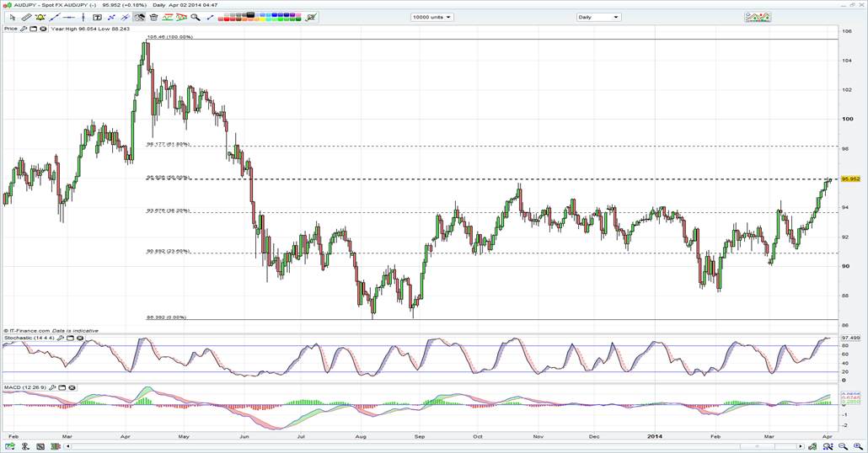Toggle Price panel maximize window icon
The height and width of the screenshot is (453, 868).
[x=34, y=29]
